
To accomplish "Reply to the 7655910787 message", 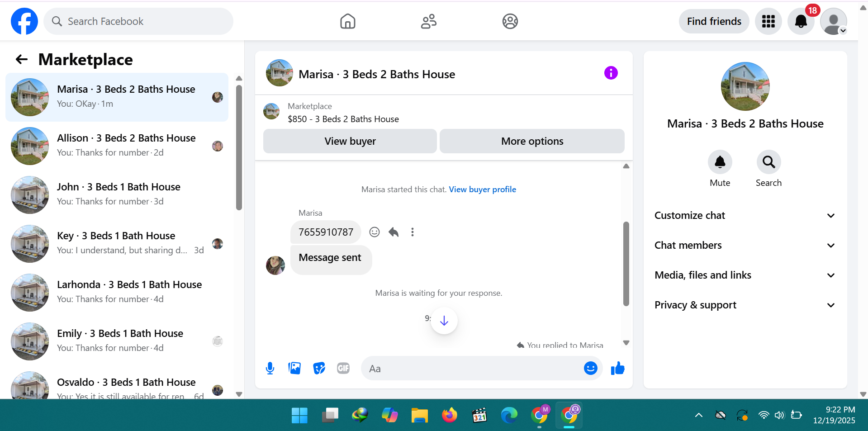I will [x=394, y=232].
